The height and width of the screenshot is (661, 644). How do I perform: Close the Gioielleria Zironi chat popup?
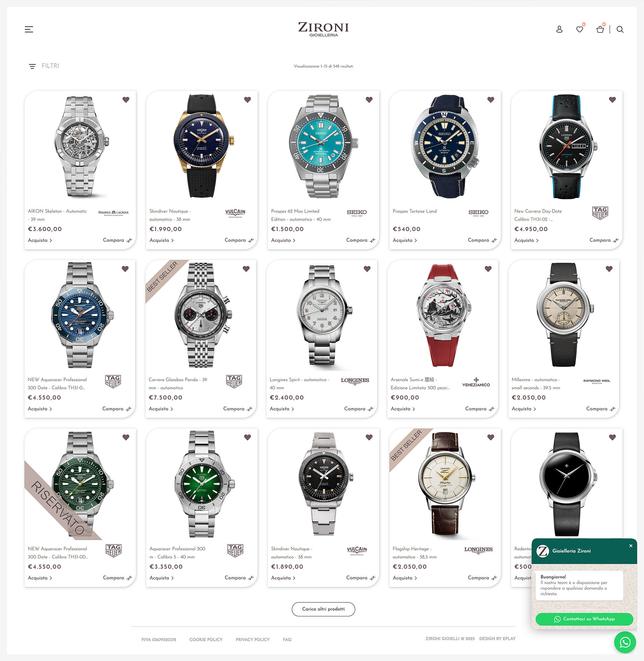tap(631, 546)
